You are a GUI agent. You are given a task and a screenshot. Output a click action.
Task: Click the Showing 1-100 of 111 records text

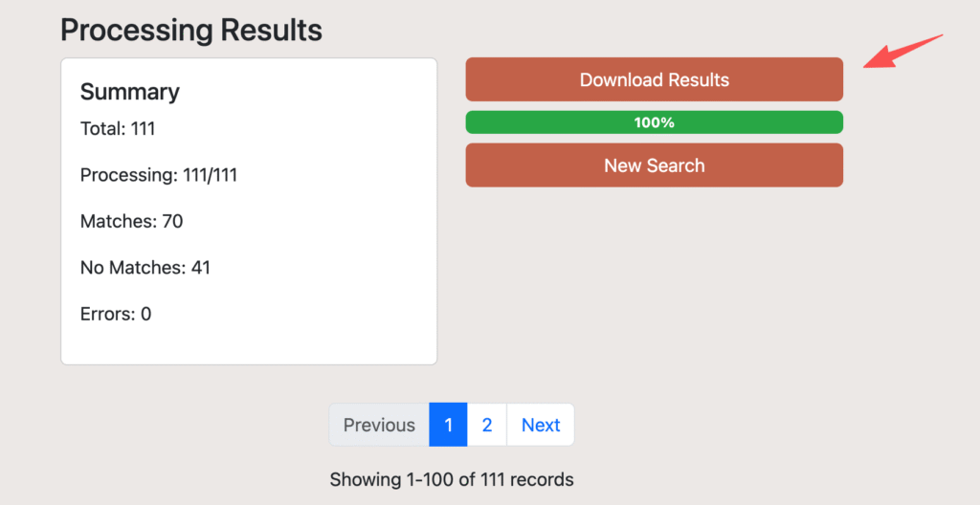(x=452, y=479)
